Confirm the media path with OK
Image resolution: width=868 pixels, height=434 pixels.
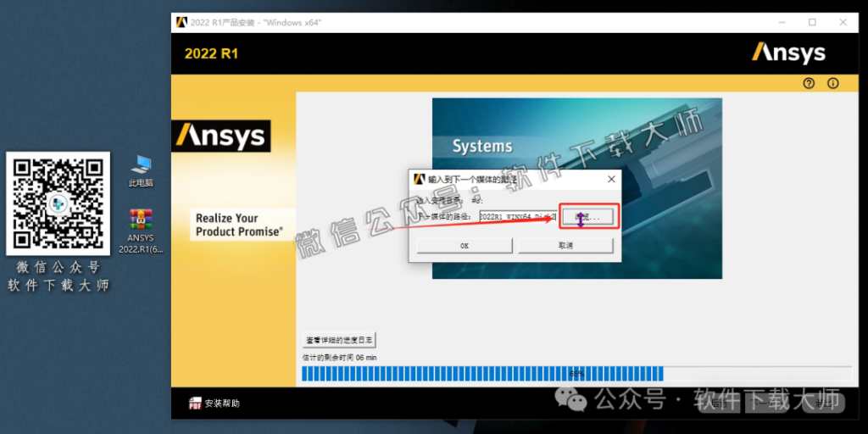(x=465, y=245)
